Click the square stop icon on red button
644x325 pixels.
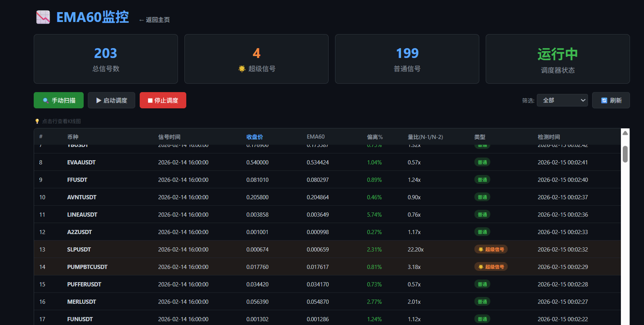[x=150, y=100]
